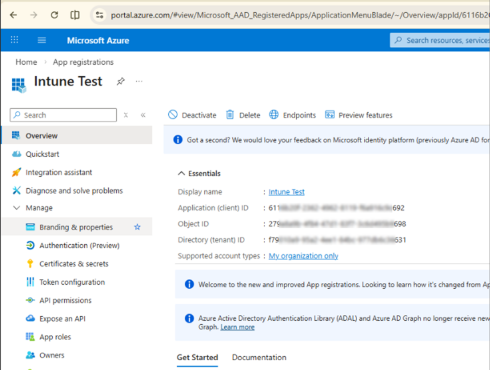The image size is (490, 370).
Task: Click the sidebar menu Search field
Action: (63, 115)
